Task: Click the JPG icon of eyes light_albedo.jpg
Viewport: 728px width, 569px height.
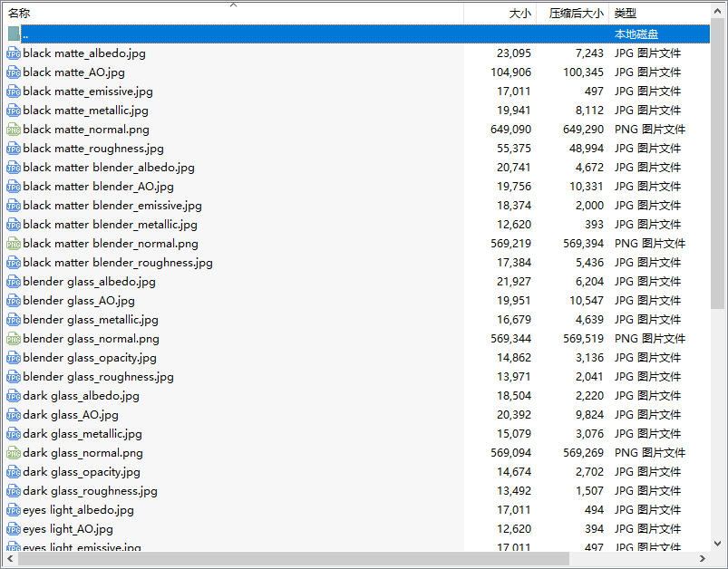Action: 14,510
